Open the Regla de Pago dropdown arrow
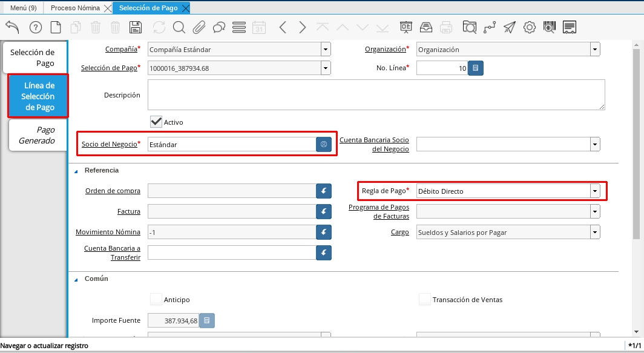Viewport: 644px width, 353px height. pos(595,191)
